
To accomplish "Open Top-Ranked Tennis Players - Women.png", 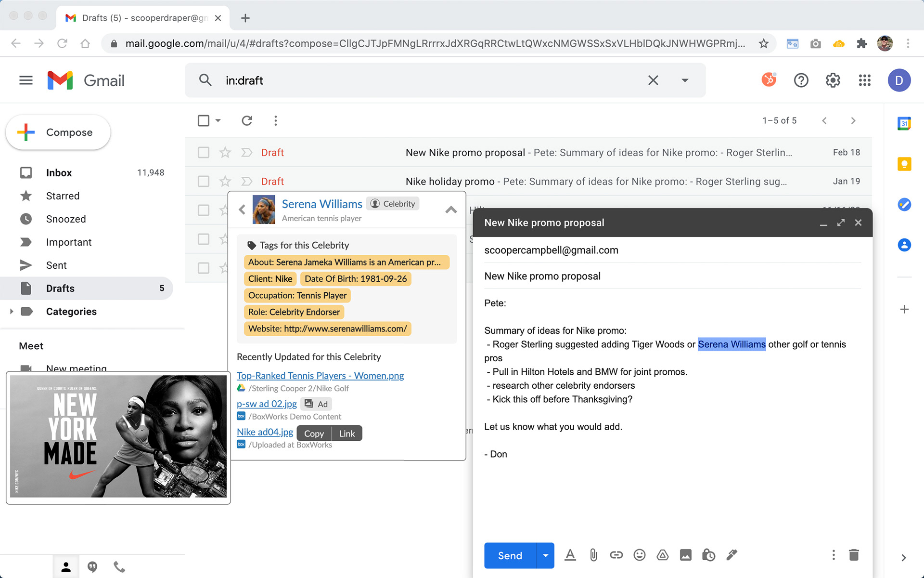I will click(320, 376).
